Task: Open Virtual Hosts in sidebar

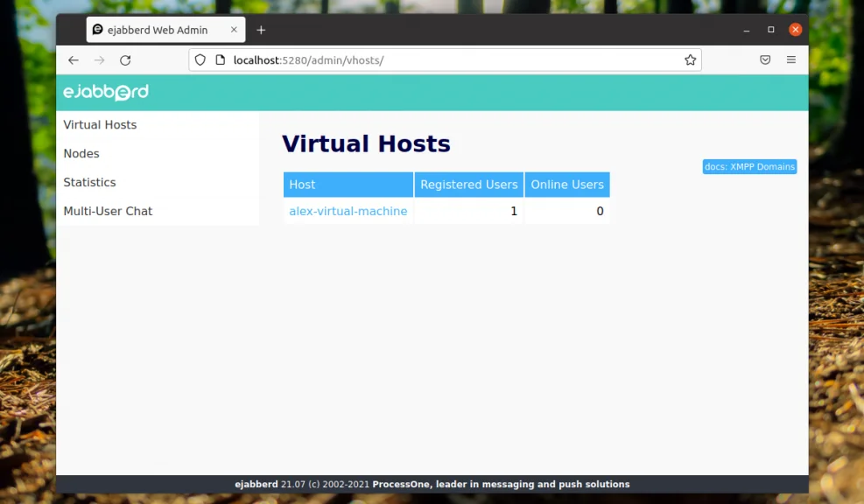Action: (100, 124)
